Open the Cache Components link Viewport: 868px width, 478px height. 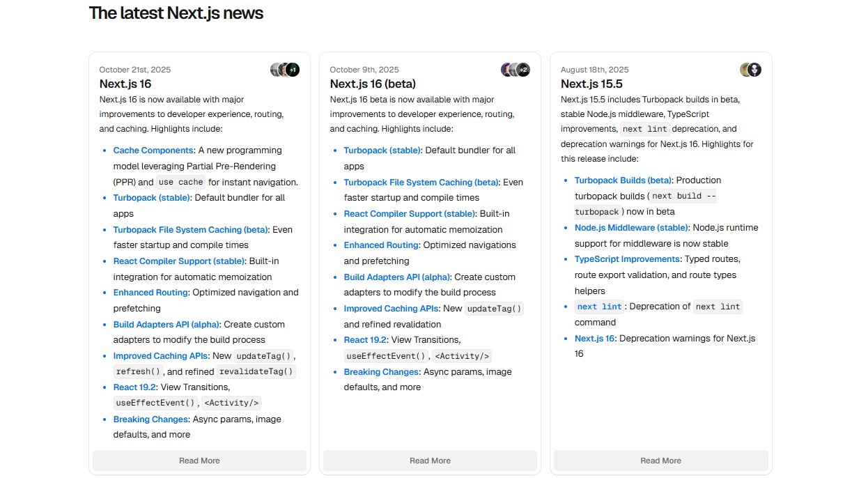coord(153,151)
